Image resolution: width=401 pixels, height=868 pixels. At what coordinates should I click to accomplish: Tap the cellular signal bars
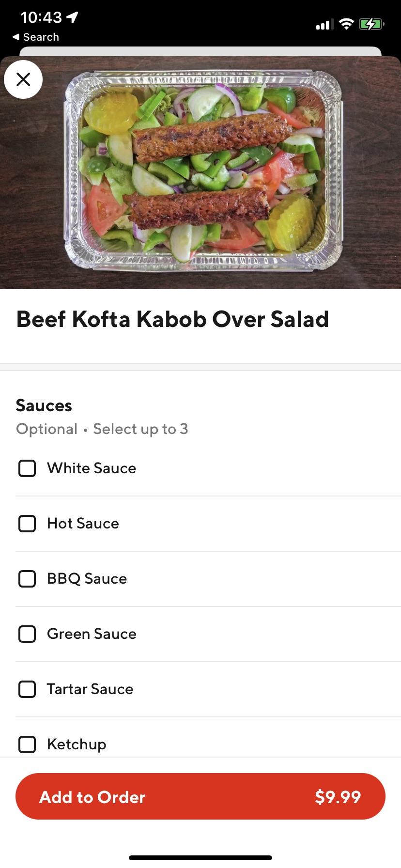coord(324,24)
